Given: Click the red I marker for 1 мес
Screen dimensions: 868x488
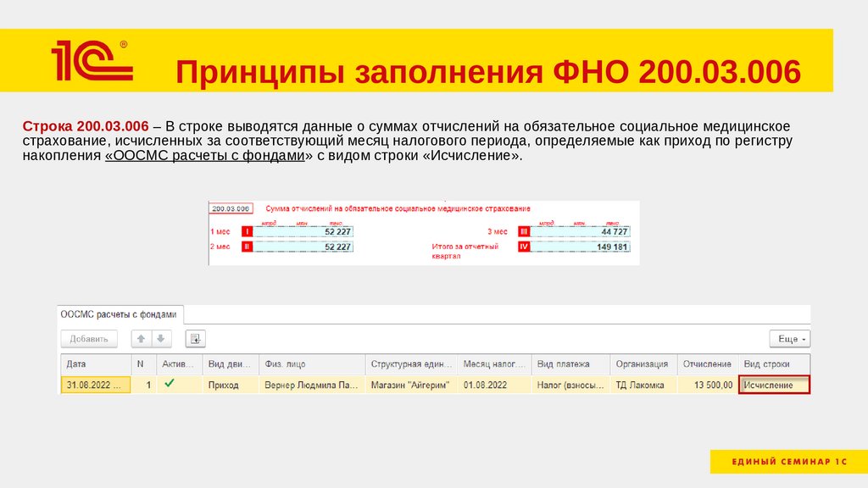Looking at the screenshot, I should (x=247, y=231).
